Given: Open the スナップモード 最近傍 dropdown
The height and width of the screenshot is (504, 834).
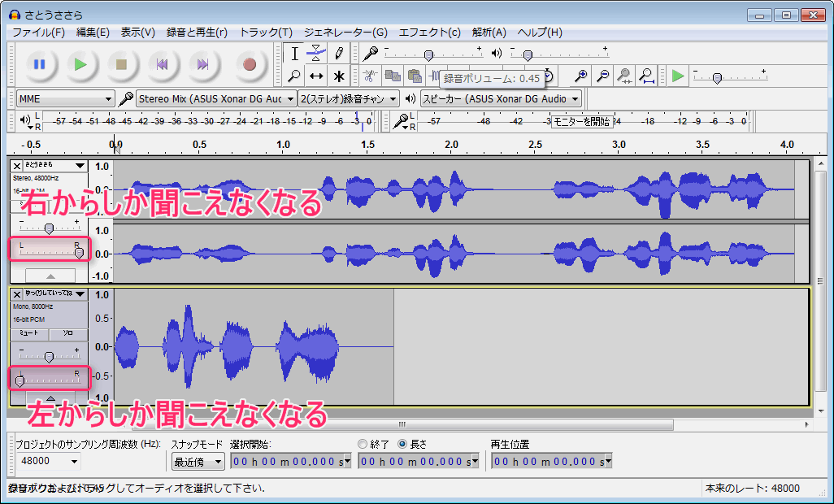Looking at the screenshot, I should (198, 462).
